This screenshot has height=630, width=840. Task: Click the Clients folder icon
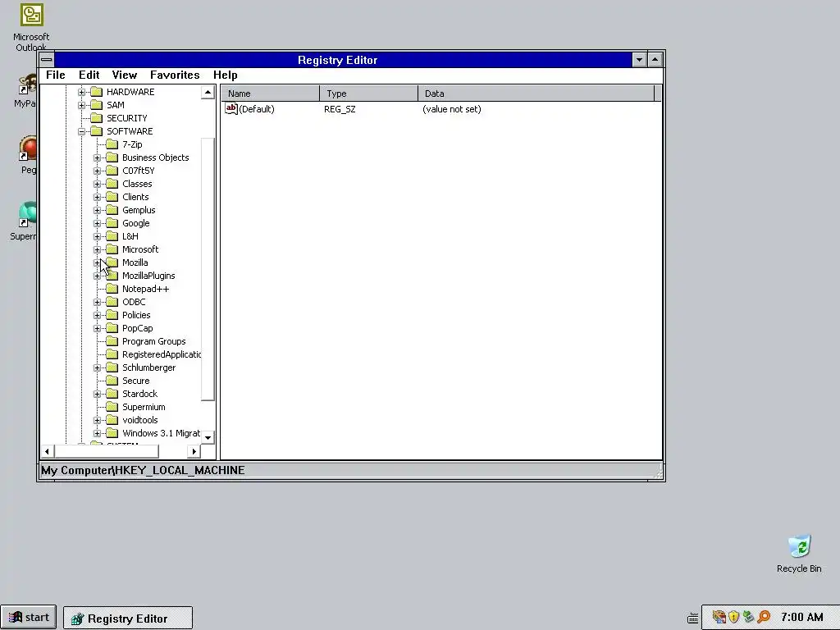click(x=112, y=197)
